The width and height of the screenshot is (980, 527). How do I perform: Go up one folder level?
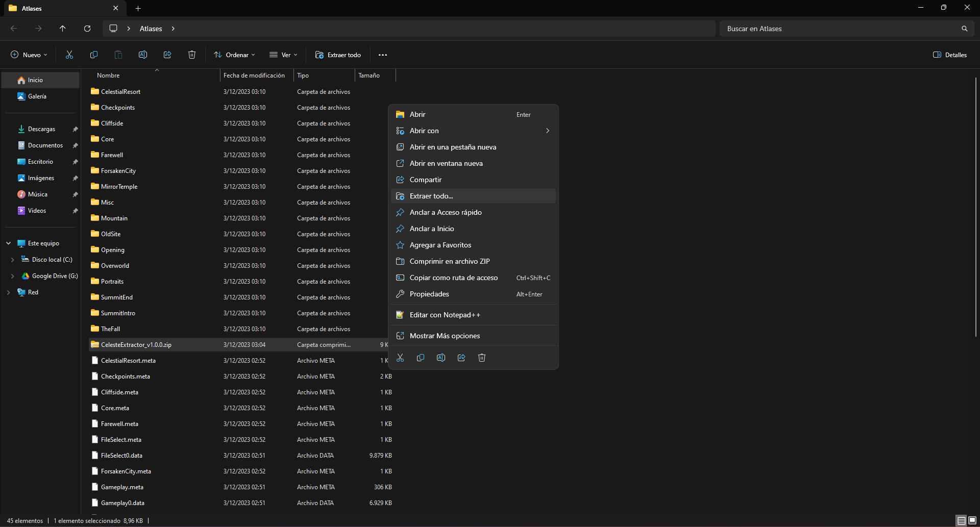coord(63,29)
